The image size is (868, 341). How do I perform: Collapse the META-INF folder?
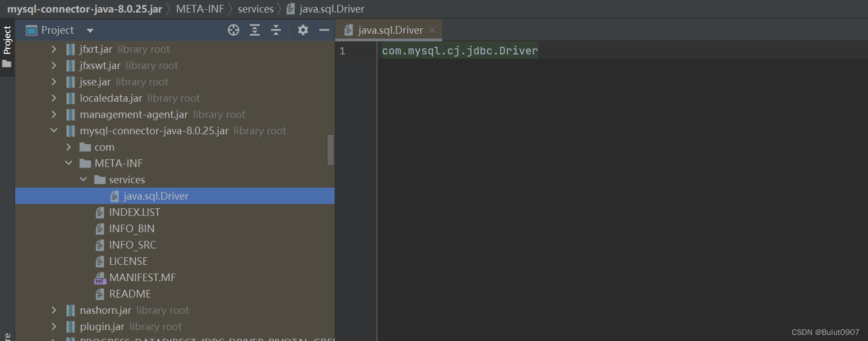(x=68, y=163)
